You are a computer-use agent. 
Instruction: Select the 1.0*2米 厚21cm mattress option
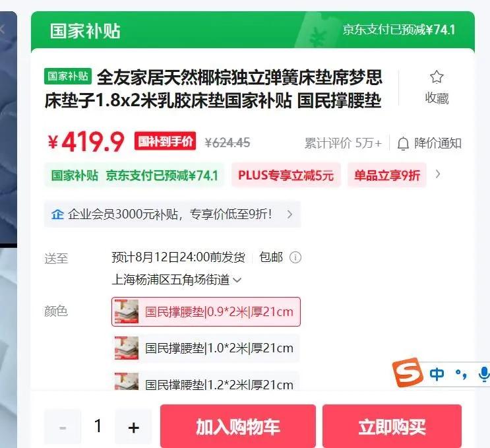tap(206, 348)
